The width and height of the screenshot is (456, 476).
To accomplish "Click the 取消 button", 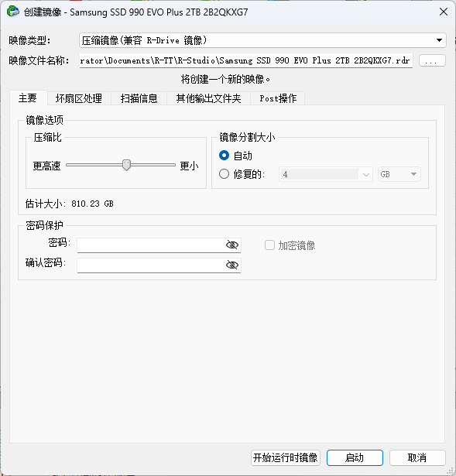I will pyautogui.click(x=417, y=457).
